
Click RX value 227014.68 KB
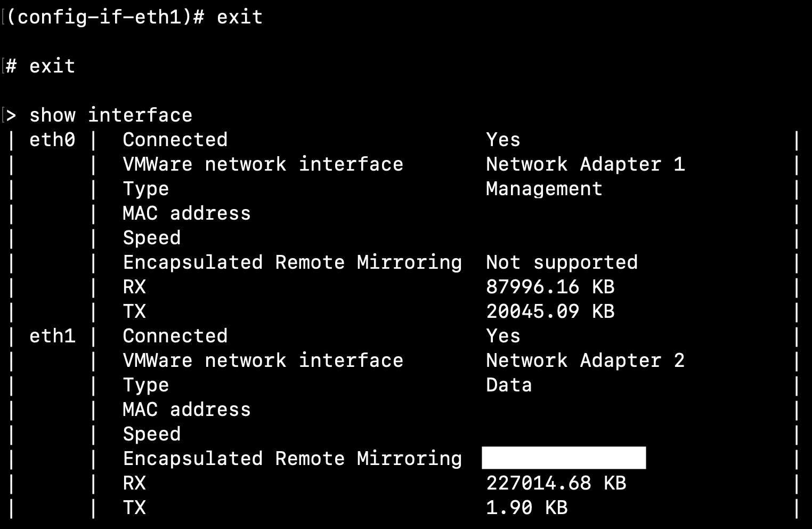click(556, 483)
